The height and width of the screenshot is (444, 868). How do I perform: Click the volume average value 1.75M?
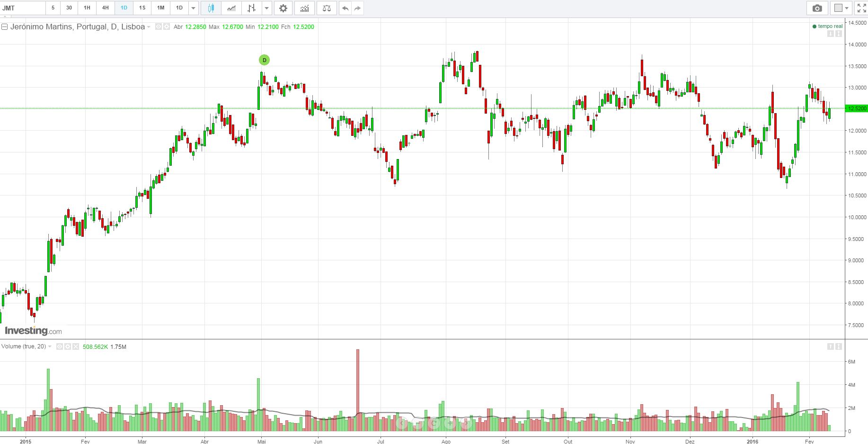[118, 347]
